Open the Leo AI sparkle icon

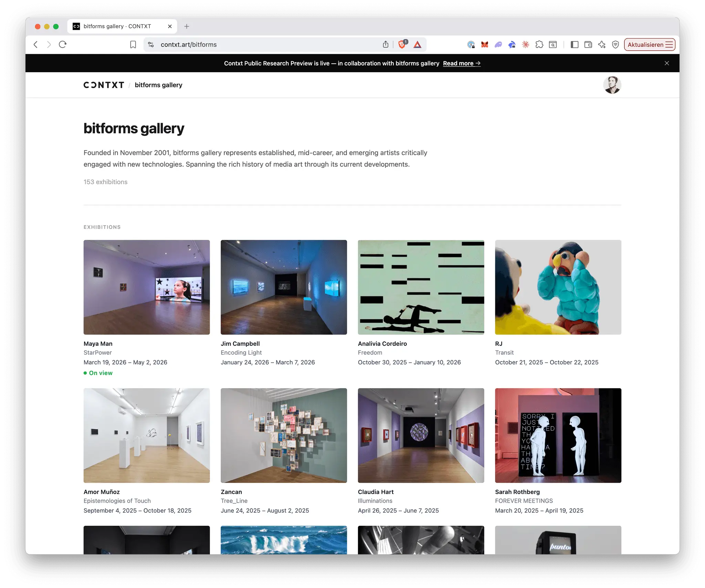[x=602, y=44]
